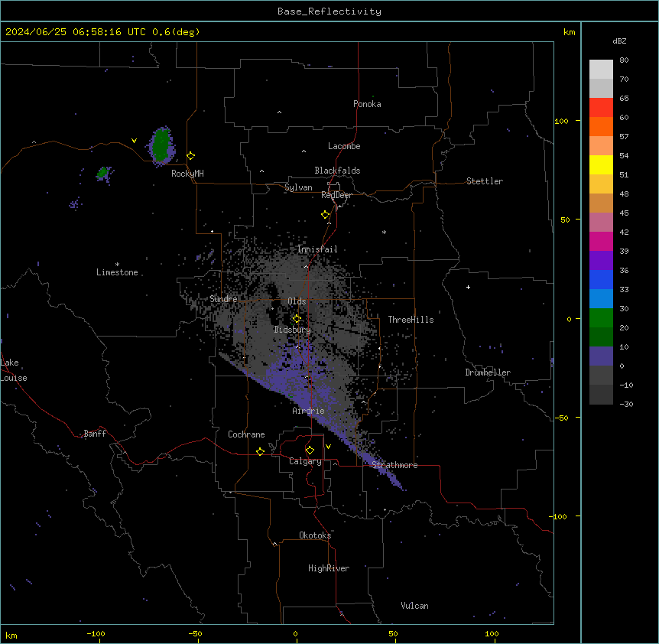Click the Banff label

coord(95,434)
